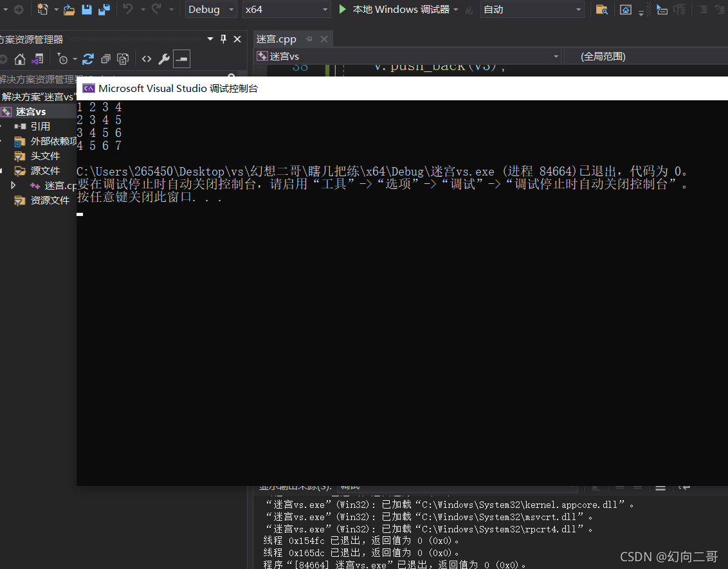The height and width of the screenshot is (569, 728).
Task: Open the Undo history dropdown arrow
Action: tap(143, 9)
